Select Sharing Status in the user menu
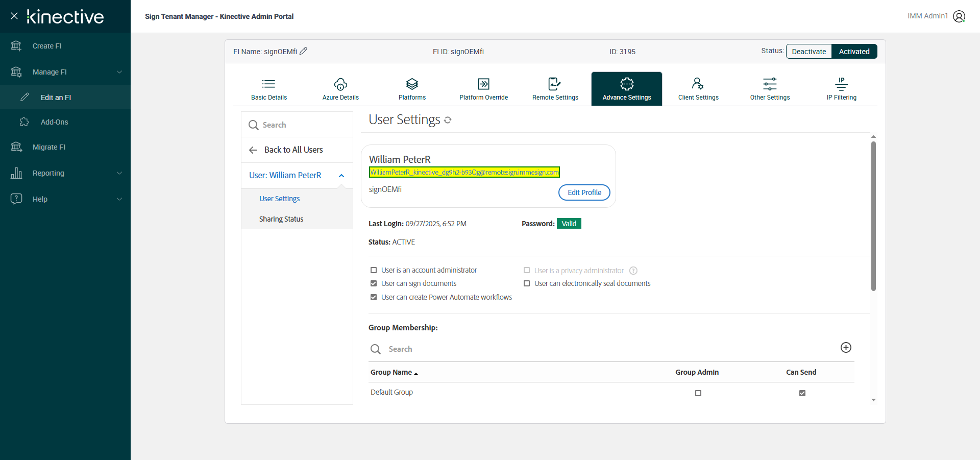 (281, 219)
